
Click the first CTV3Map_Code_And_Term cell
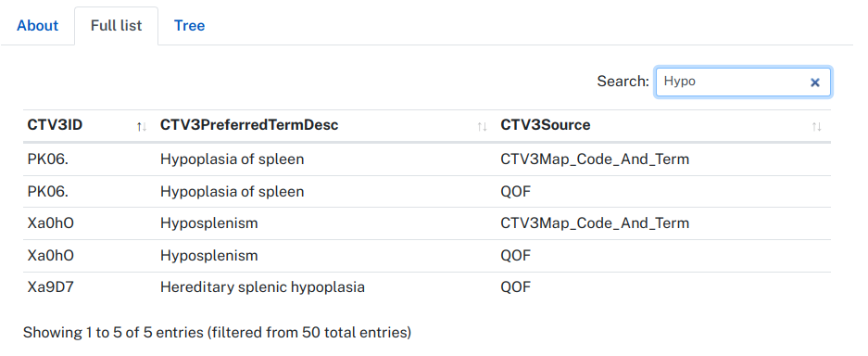coord(595,159)
